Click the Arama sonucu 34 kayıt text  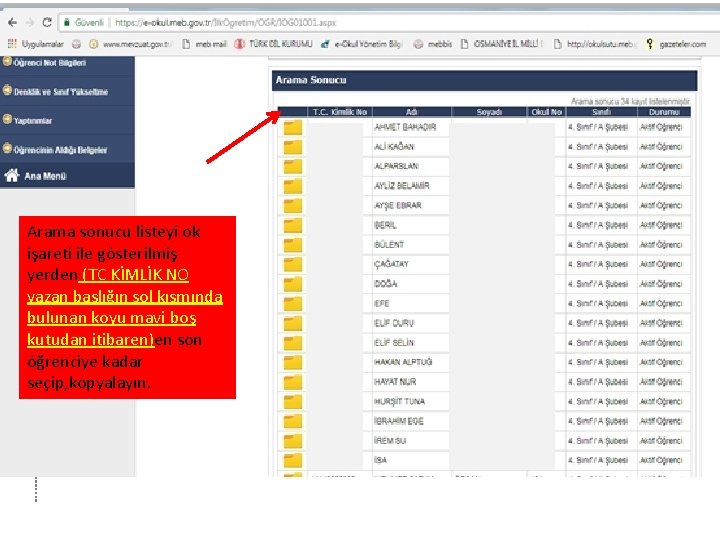[x=630, y=101]
